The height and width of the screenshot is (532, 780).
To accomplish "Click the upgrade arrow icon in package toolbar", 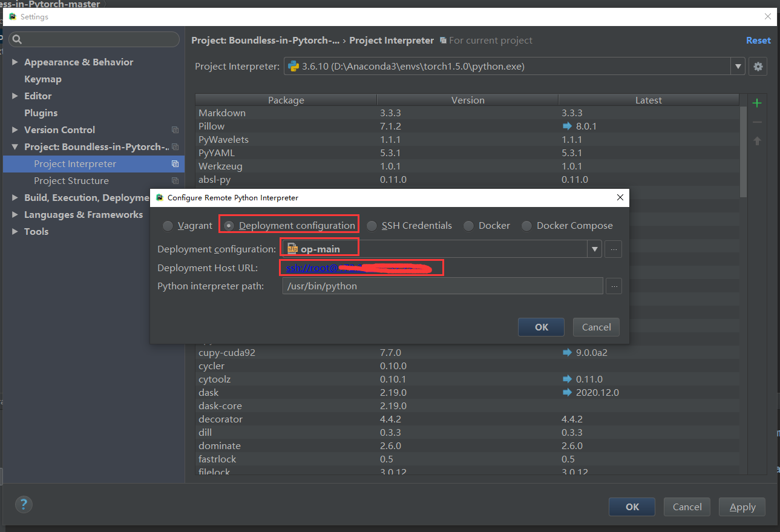I will (756, 141).
